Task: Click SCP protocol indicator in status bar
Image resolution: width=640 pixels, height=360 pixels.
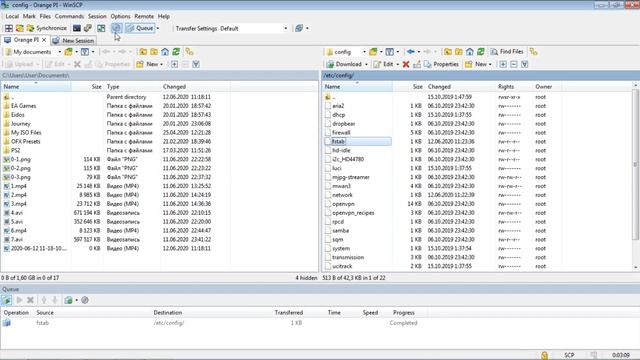Action: [569, 355]
